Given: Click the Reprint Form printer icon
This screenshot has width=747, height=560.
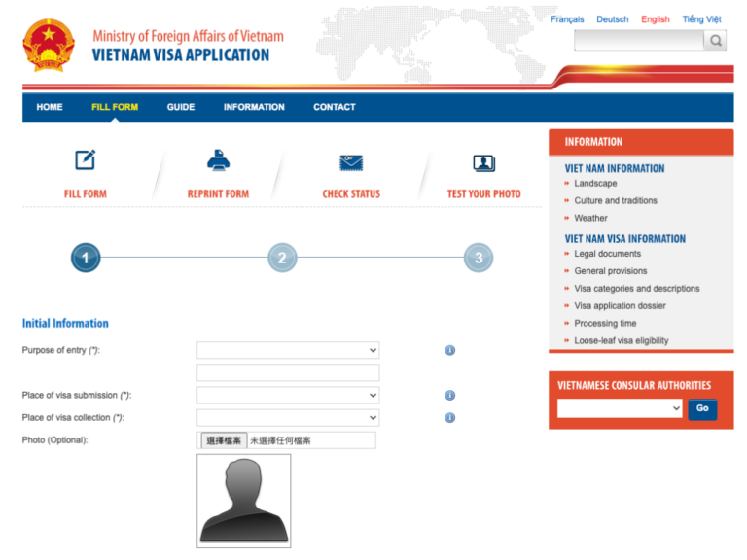Looking at the screenshot, I should (218, 160).
